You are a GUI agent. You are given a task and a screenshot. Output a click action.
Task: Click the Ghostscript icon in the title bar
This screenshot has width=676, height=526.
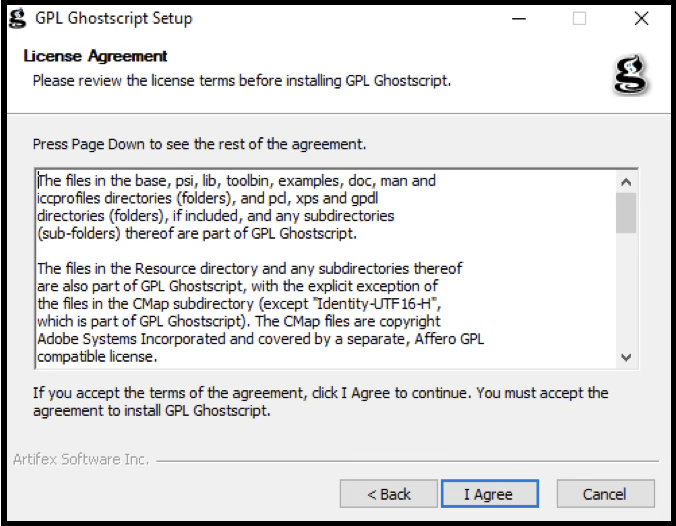click(18, 18)
